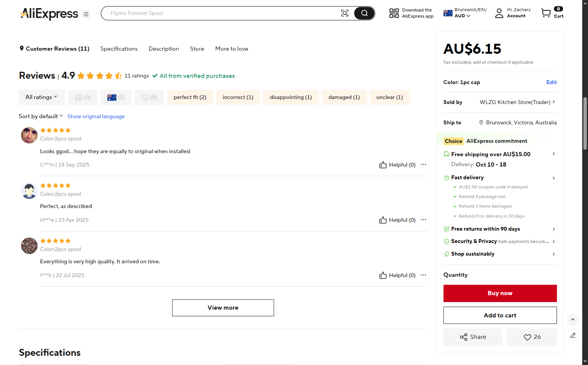The height and width of the screenshot is (365, 588).
Task: Open the AliExpress home logo
Action: tap(49, 14)
